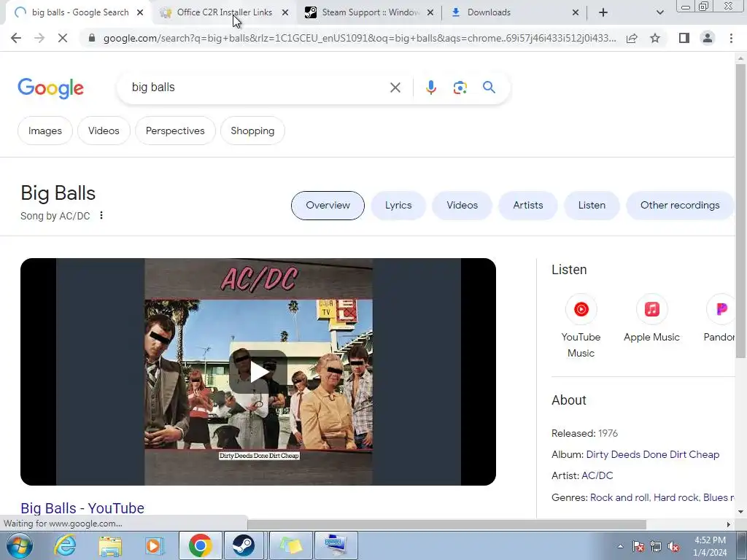Click the sticky notes taskbar icon
The width and height of the screenshot is (747, 560).
tap(290, 545)
